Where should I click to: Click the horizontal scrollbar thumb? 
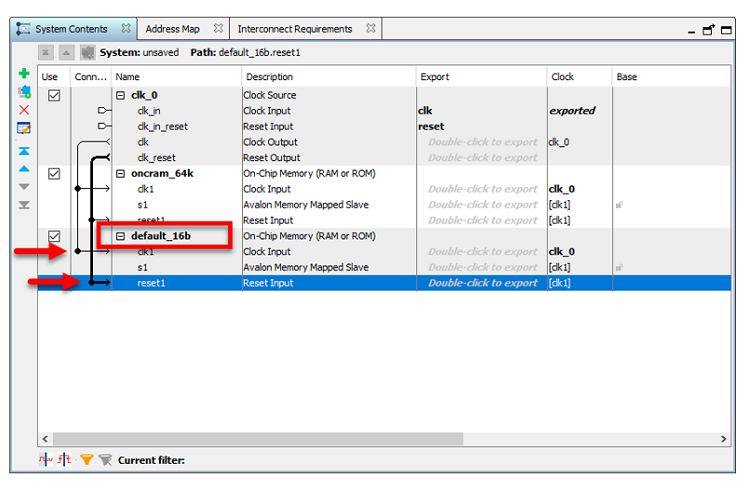258,438
